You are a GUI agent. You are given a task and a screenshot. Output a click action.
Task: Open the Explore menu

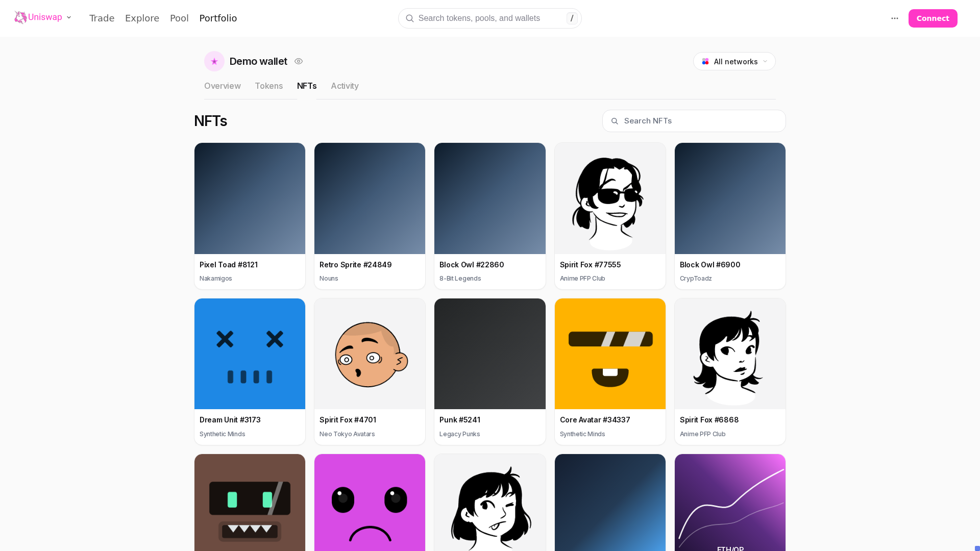click(142, 18)
